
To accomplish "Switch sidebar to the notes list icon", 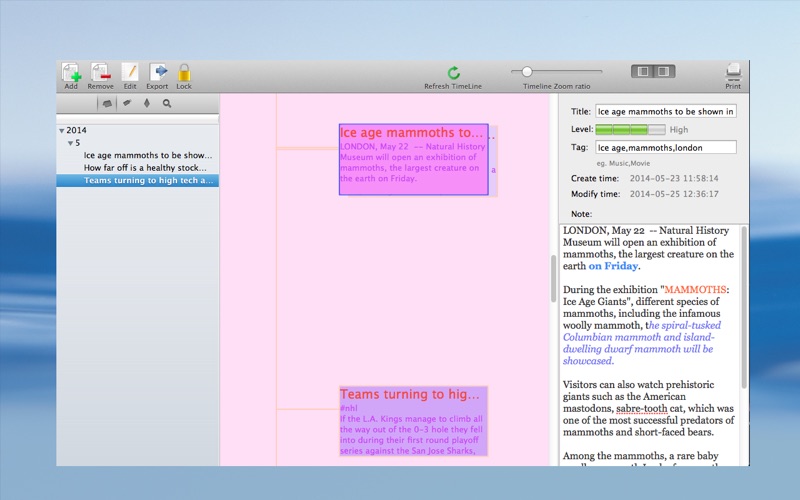I will point(107,104).
